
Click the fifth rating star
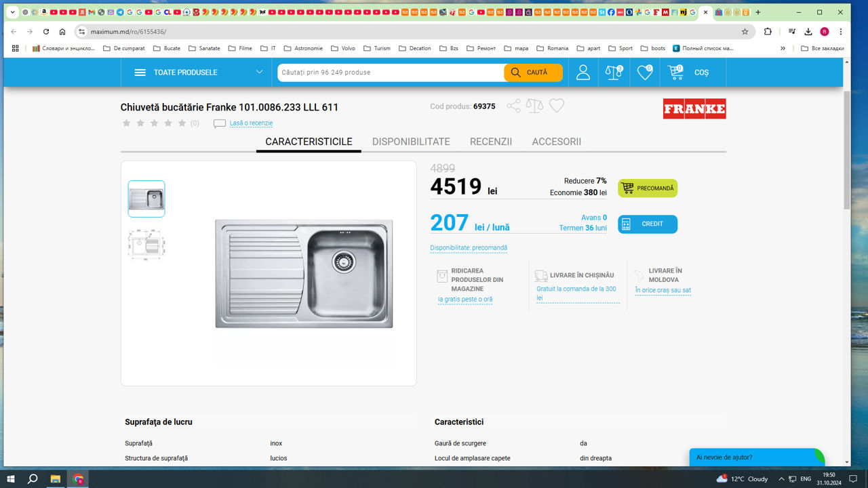(x=182, y=123)
